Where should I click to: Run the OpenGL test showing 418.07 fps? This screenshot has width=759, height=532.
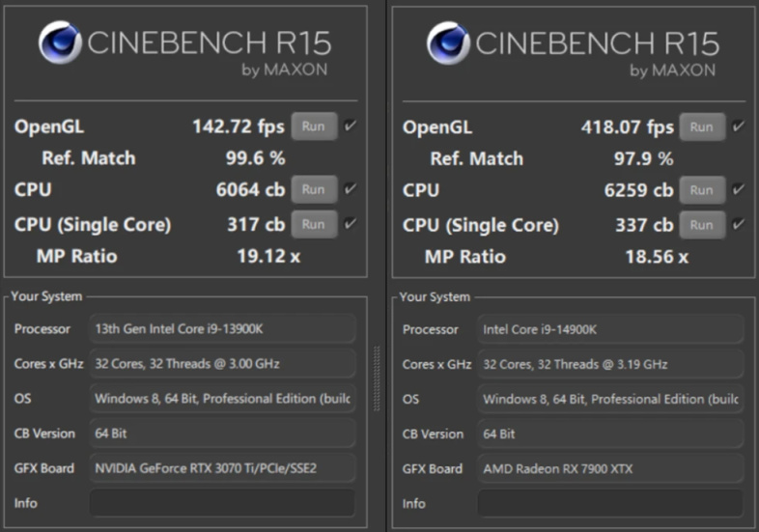(x=702, y=126)
